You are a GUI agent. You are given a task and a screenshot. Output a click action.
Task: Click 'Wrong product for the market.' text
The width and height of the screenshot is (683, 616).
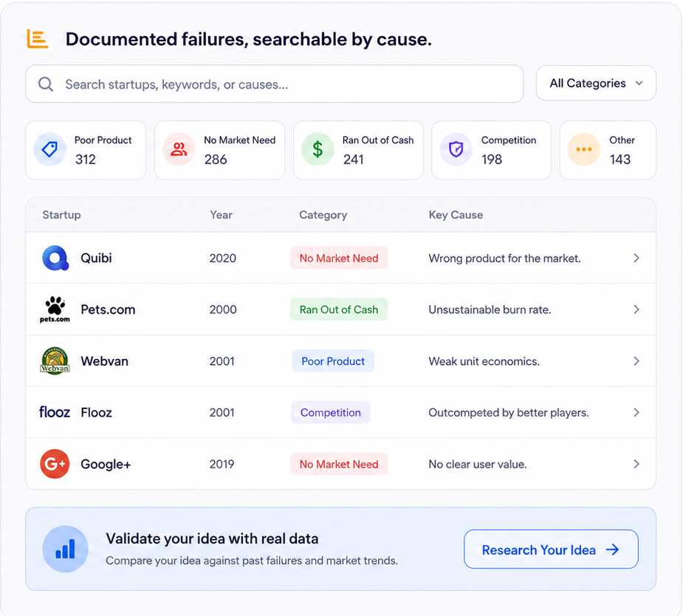pos(504,258)
